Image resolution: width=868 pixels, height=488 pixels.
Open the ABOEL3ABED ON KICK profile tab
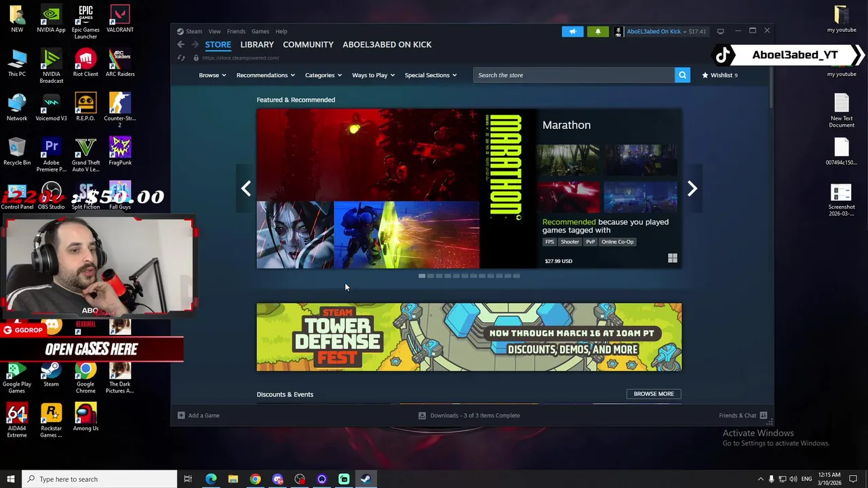click(x=387, y=45)
